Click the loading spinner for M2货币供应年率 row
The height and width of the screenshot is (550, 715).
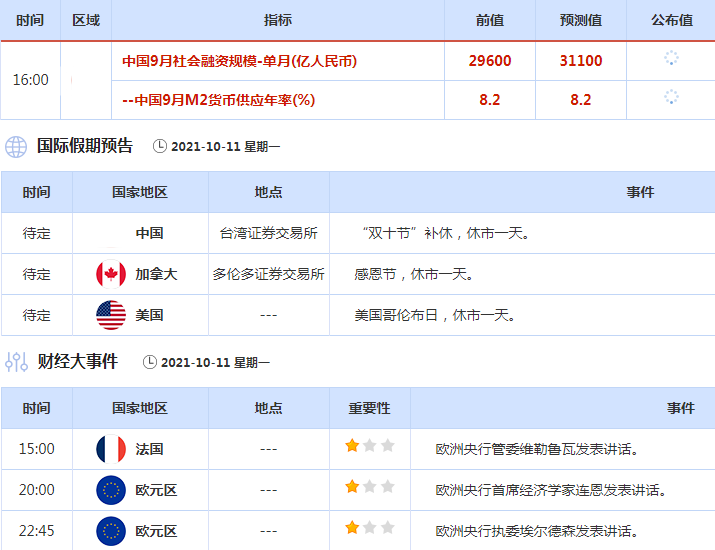point(671,98)
